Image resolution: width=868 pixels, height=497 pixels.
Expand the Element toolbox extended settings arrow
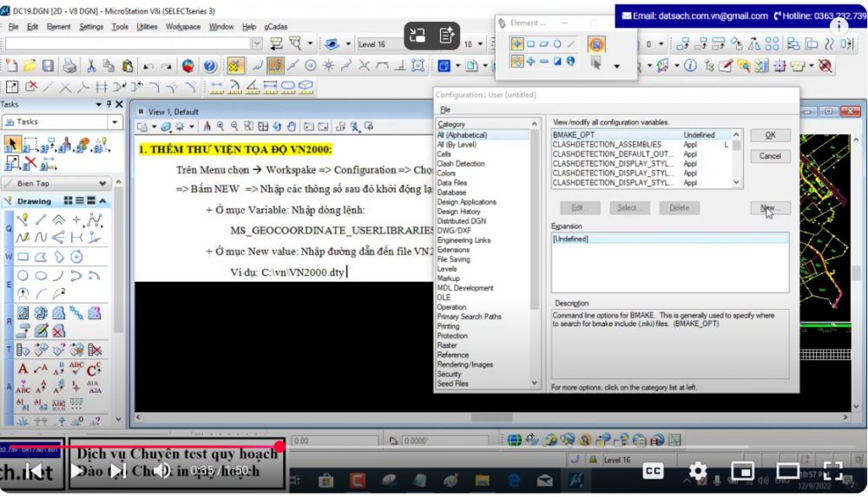pos(616,66)
